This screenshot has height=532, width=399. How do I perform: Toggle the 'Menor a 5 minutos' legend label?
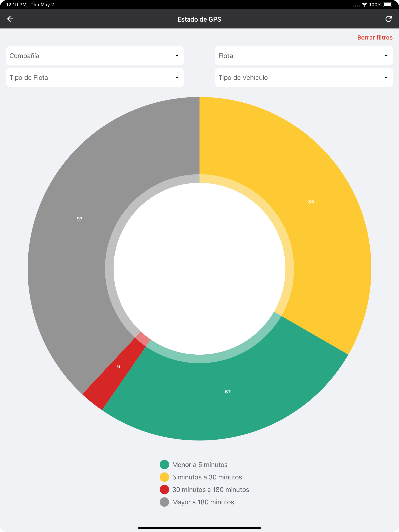(x=200, y=464)
